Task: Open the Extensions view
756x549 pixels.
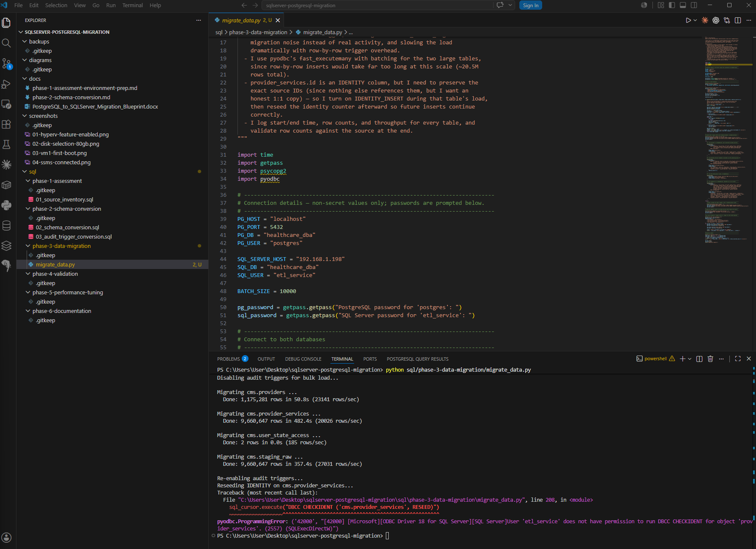Action: click(x=6, y=124)
